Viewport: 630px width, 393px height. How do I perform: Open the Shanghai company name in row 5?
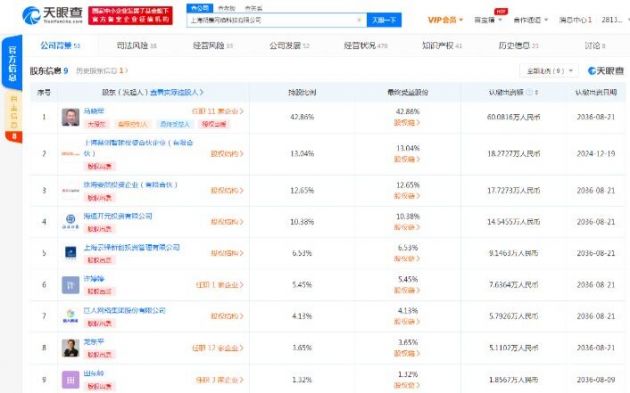pos(131,247)
